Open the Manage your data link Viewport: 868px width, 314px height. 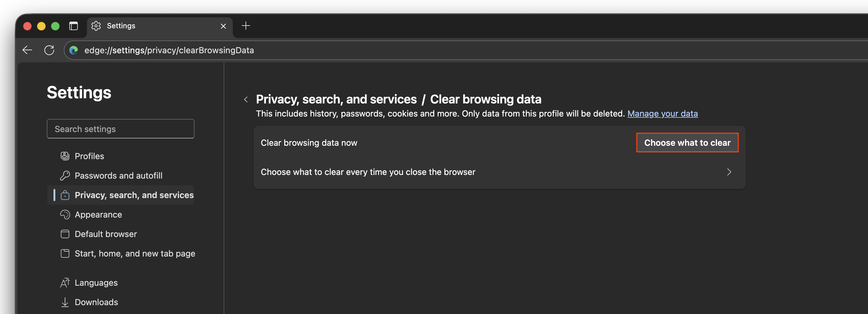[663, 114]
